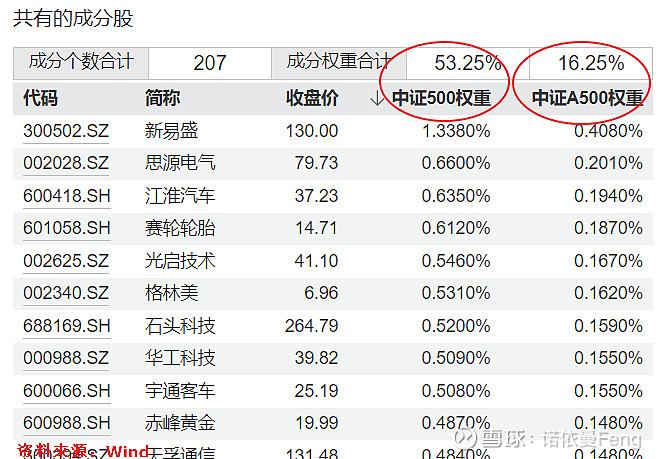The height and width of the screenshot is (459, 661).
Task: Click the weight value 0.5460%
Action: coord(456,260)
